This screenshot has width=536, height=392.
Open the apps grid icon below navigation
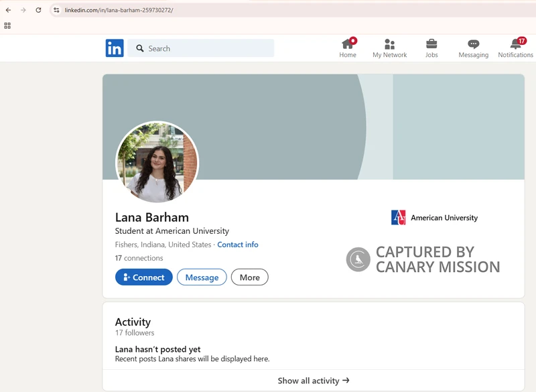point(7,25)
